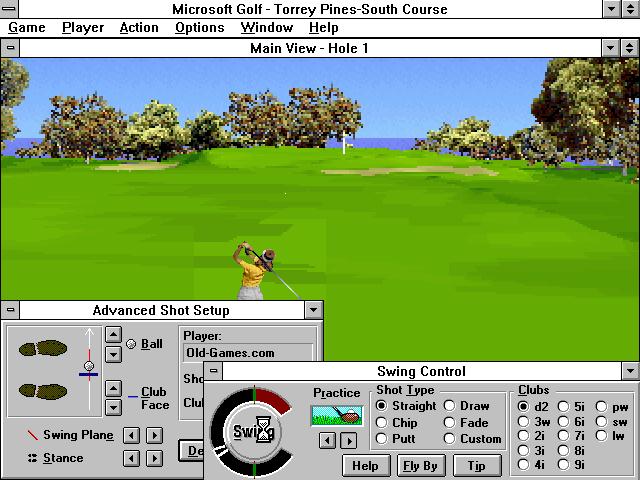Select the 5i club
Screen dimensions: 640x480
tap(571, 407)
